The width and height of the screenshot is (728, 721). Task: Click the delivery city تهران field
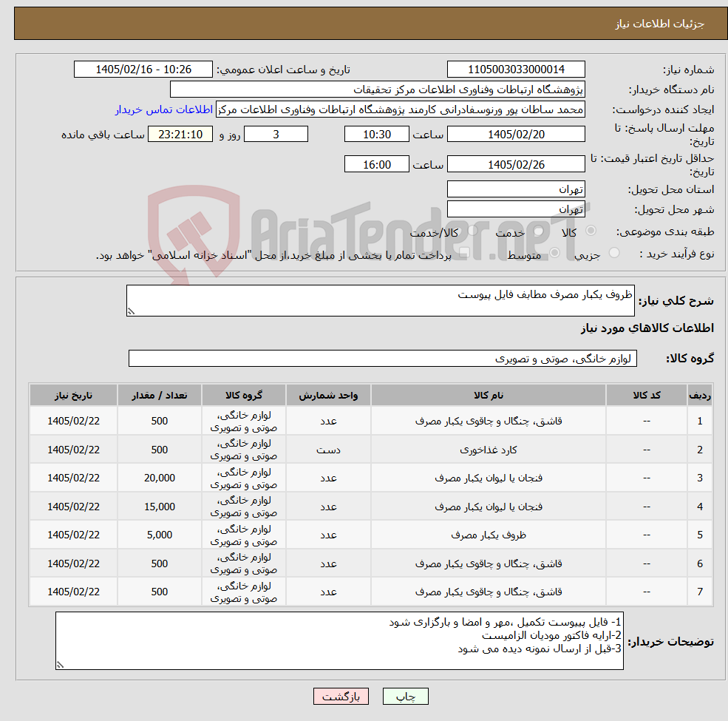pos(516,209)
